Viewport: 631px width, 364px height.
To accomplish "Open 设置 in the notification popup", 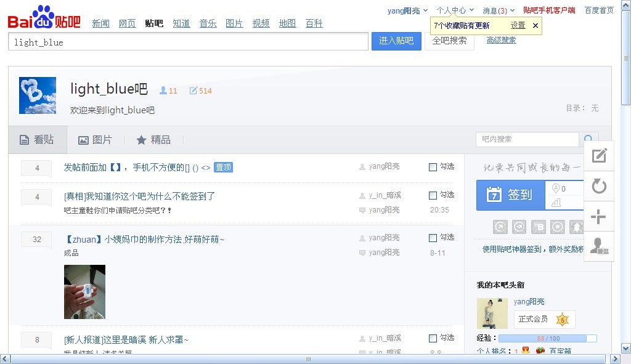I will (x=518, y=25).
